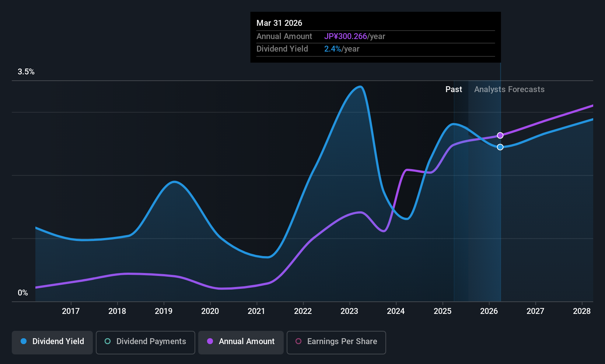Toggle the Annual Amount legend button
This screenshot has width=605, height=364.
pos(241,343)
